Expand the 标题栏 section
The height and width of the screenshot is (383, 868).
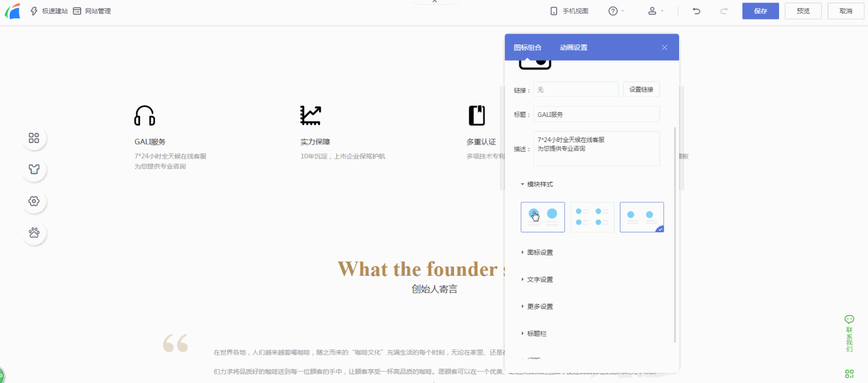tap(534, 333)
